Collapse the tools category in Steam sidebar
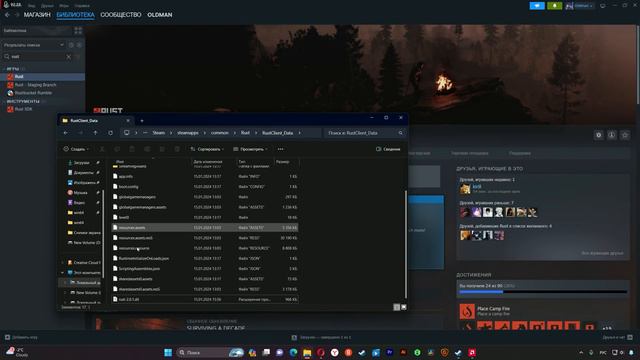The height and width of the screenshot is (360, 640). [x=4, y=101]
